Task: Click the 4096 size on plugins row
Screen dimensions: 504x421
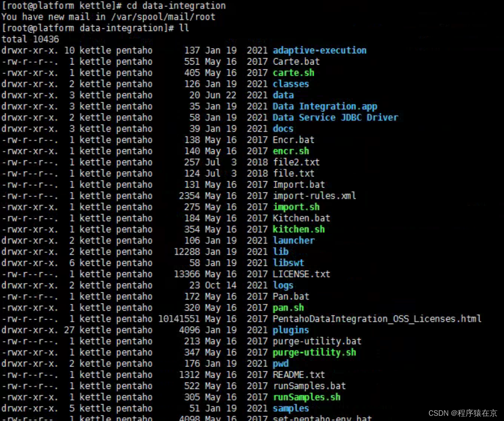Action: [x=189, y=330]
